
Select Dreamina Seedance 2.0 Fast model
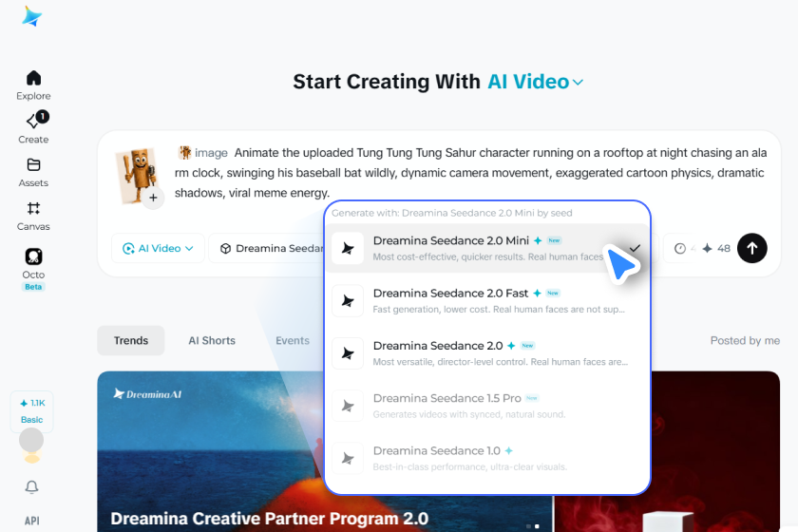487,300
